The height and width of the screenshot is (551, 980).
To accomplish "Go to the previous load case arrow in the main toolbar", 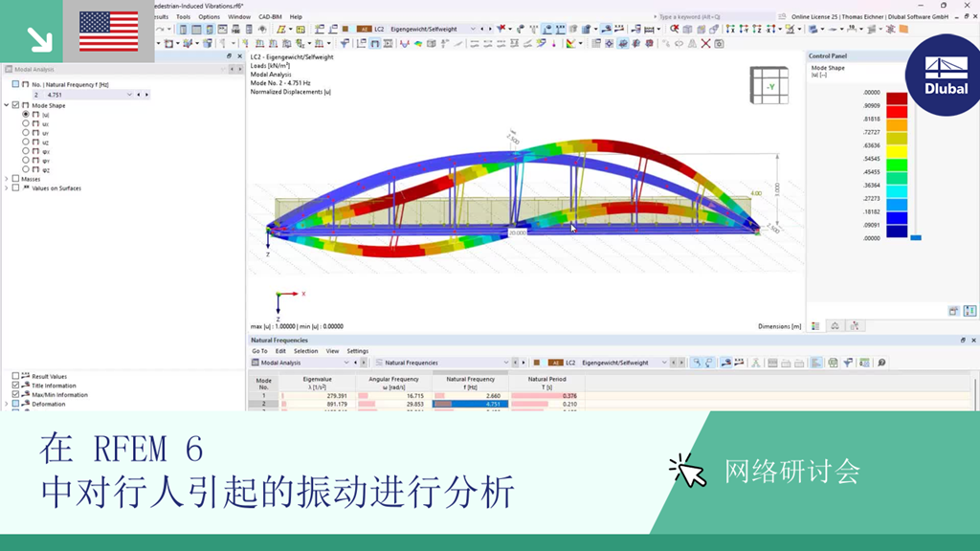I will 482,29.
